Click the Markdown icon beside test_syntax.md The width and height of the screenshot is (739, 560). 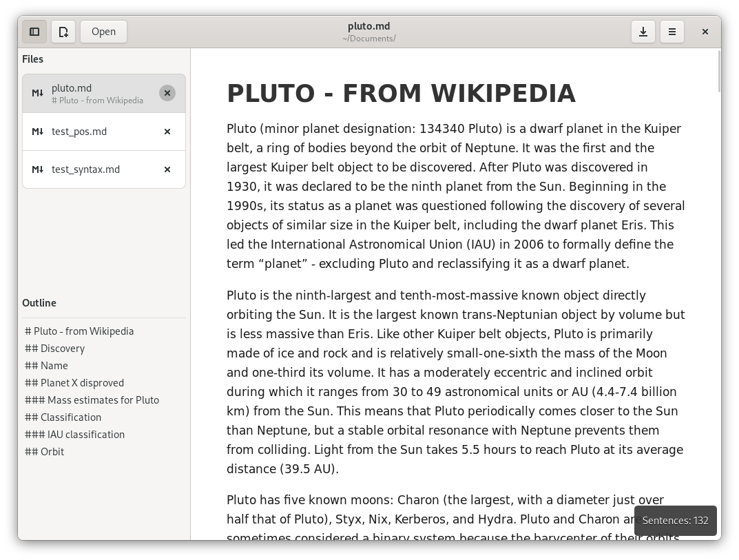tap(38, 169)
